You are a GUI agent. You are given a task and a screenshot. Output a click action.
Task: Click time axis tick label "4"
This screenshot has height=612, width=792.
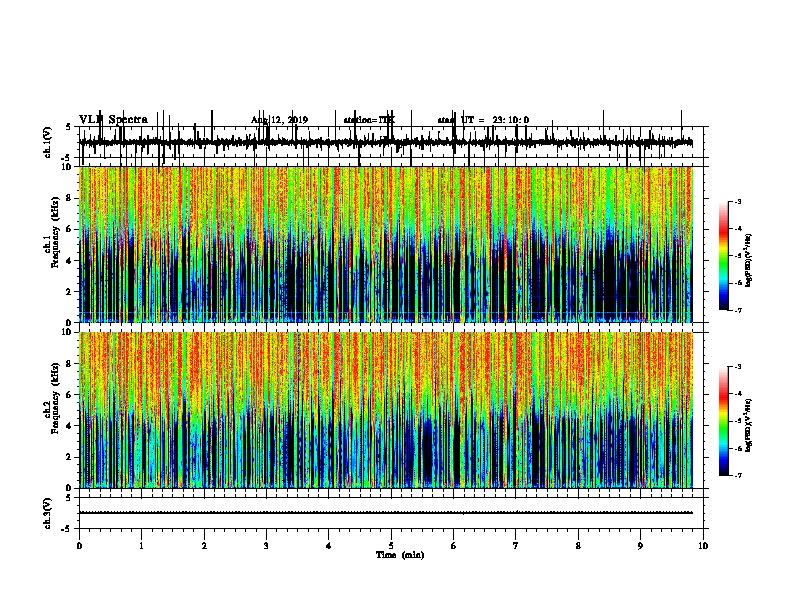coord(329,546)
